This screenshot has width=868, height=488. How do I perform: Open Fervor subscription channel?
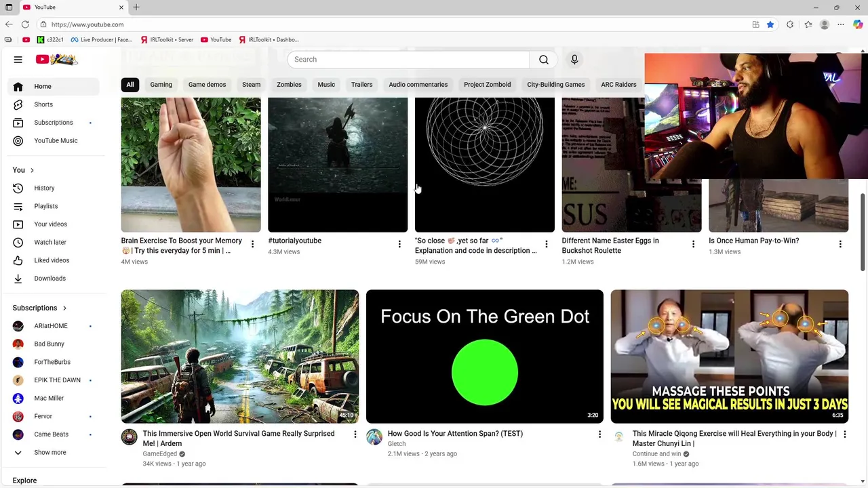tap(54, 416)
